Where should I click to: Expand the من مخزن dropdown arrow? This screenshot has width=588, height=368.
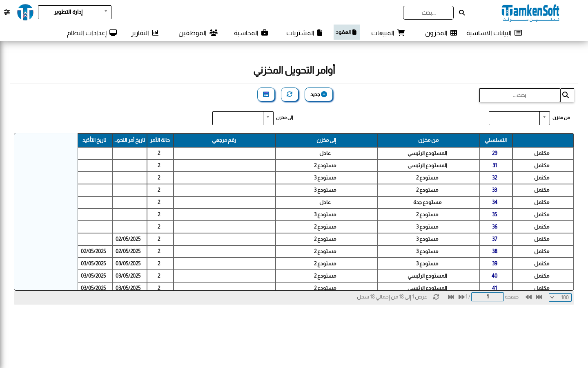pyautogui.click(x=544, y=118)
